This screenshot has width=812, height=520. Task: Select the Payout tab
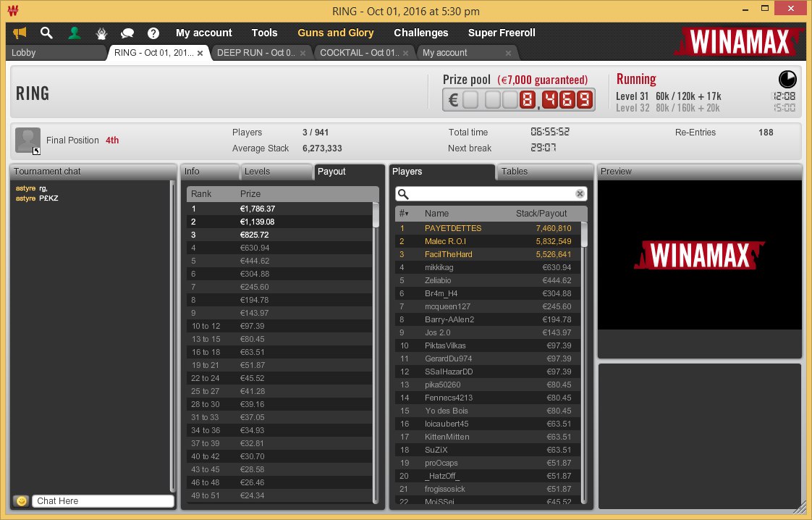348,172
